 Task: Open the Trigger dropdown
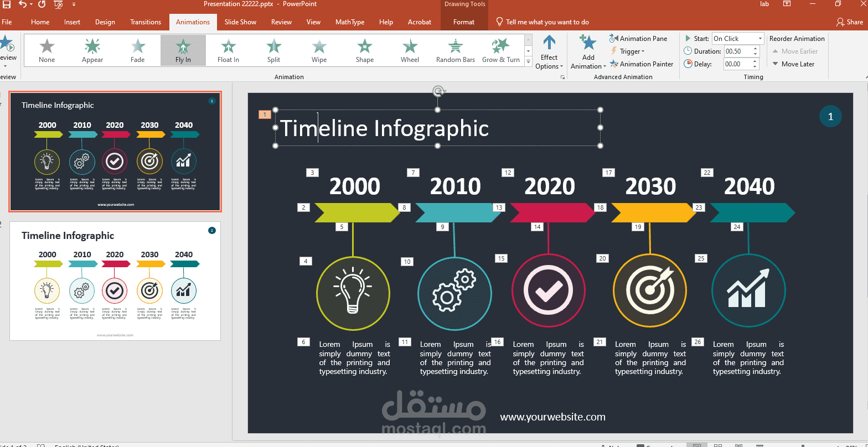pyautogui.click(x=627, y=51)
